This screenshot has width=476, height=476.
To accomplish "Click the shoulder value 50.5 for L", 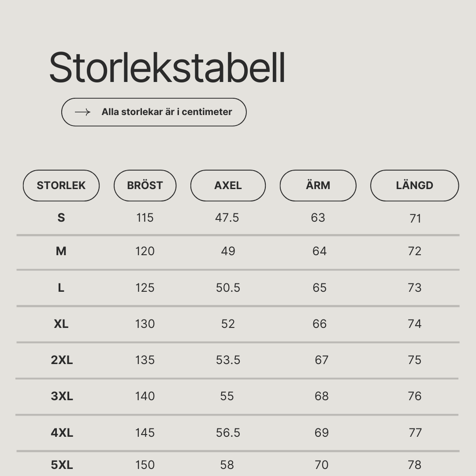I will (228, 287).
